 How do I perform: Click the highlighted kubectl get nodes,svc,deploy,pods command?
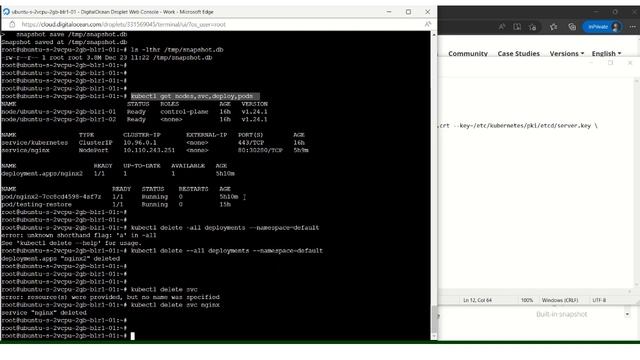pos(195,96)
